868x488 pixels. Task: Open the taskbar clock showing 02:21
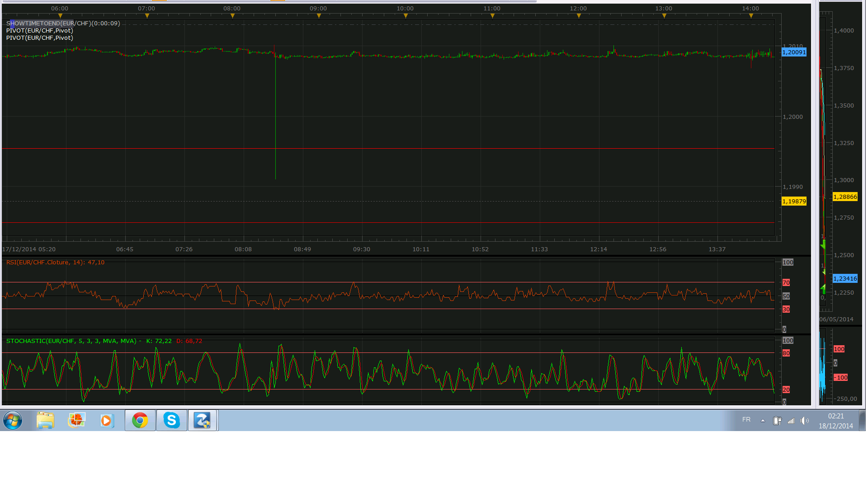835,421
